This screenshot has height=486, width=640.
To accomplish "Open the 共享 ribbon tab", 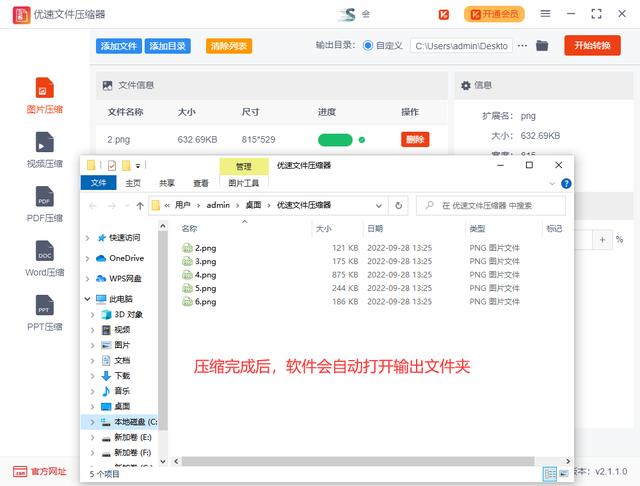I will tap(167, 183).
